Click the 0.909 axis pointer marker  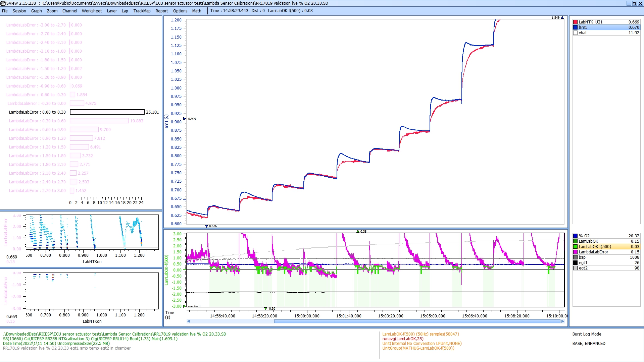[185, 119]
